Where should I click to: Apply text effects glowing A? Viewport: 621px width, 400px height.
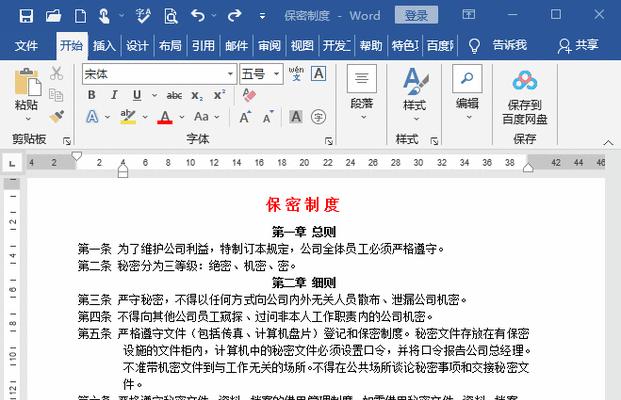pos(92,117)
